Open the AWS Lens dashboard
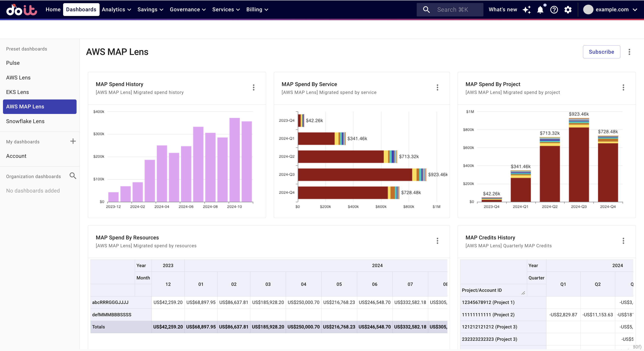The width and height of the screenshot is (644, 351). click(40, 78)
